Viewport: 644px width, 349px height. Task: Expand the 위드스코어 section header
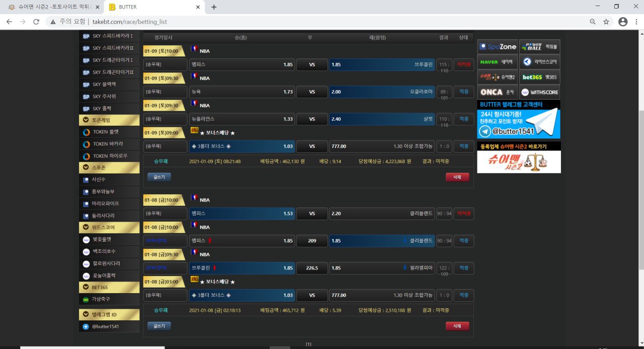pyautogui.click(x=109, y=227)
